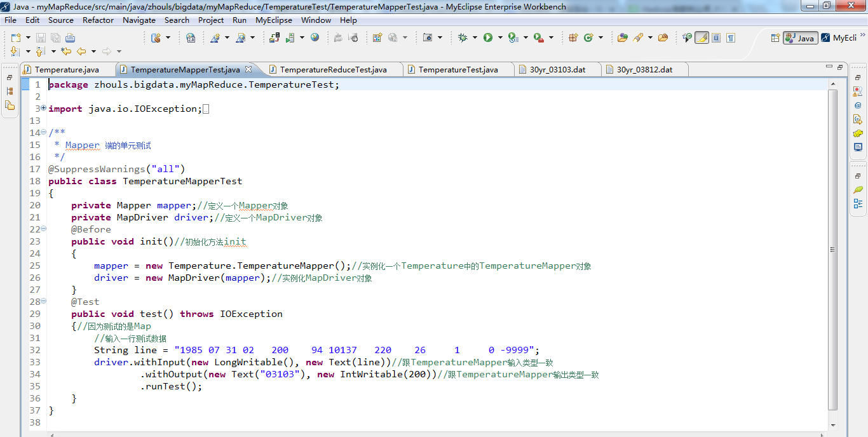Open the Search dropdown arrow
868x437 pixels.
click(650, 38)
